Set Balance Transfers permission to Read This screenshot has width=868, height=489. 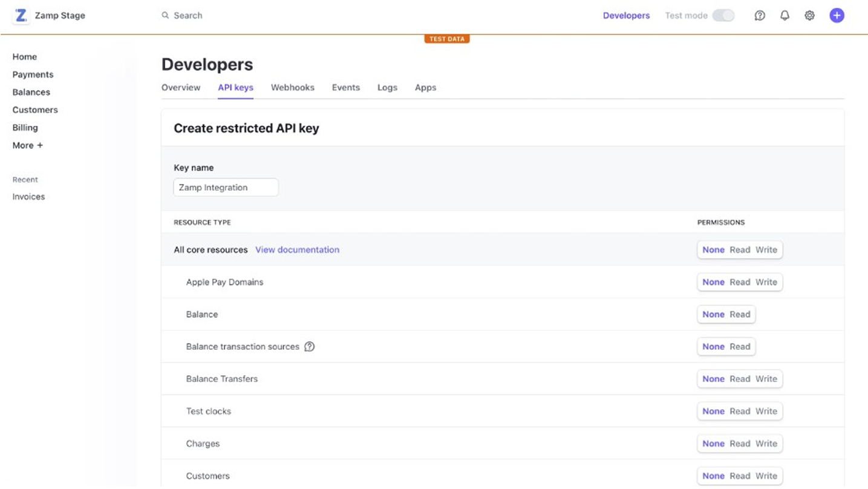tap(740, 379)
